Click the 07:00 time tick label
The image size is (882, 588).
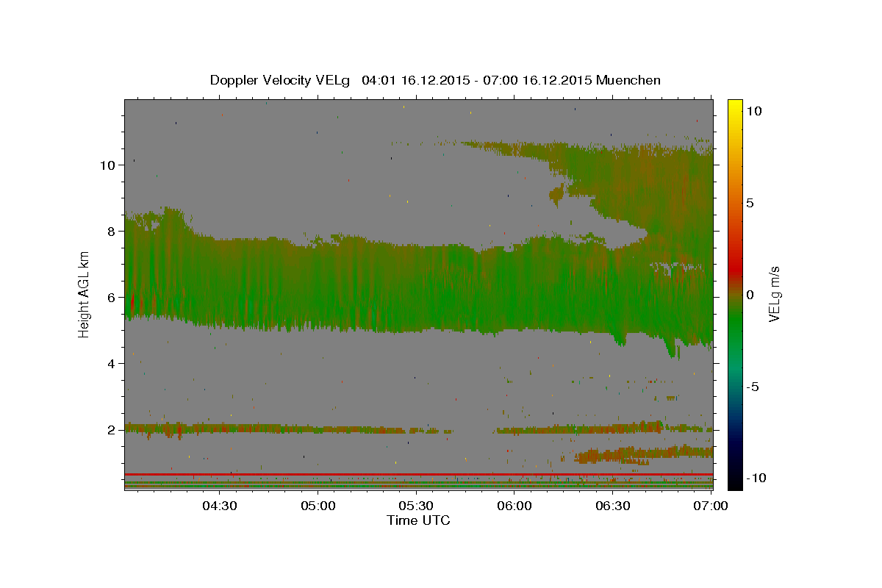coord(711,506)
